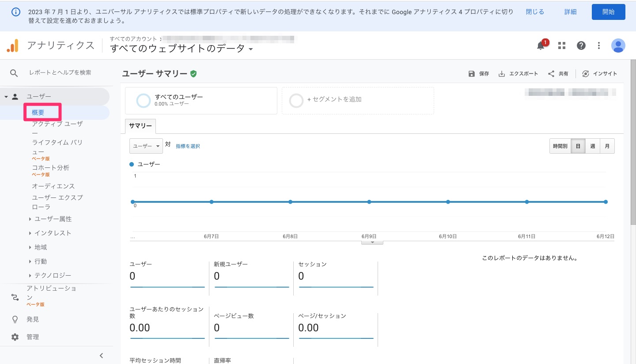
Task: Click the レポートとヘルプを検索 field
Action: click(60, 72)
